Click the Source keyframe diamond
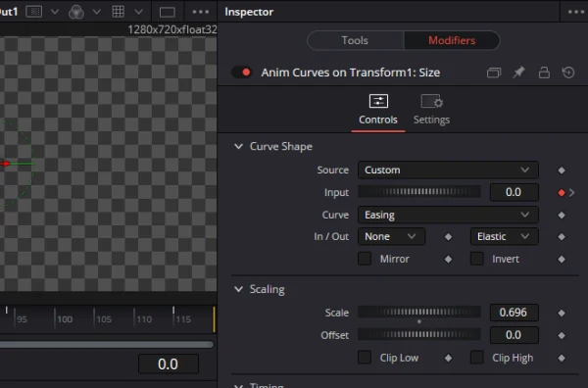588x388 pixels. coord(562,170)
